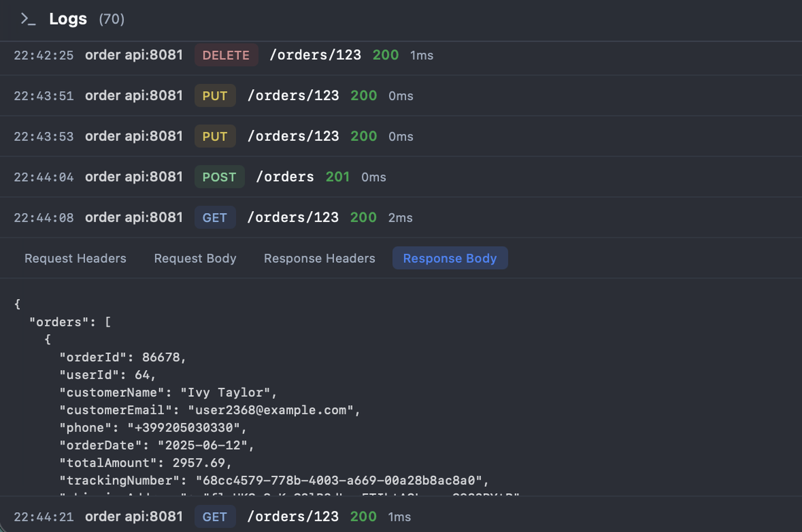Collapse the expanded GET /orders/123 entry
Viewport: 802px width, 532px height.
point(293,217)
